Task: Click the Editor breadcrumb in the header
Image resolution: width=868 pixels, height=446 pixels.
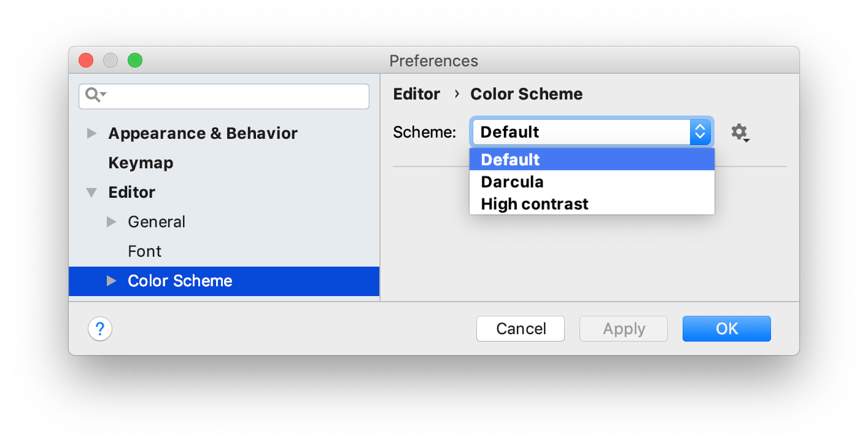Action: [417, 93]
